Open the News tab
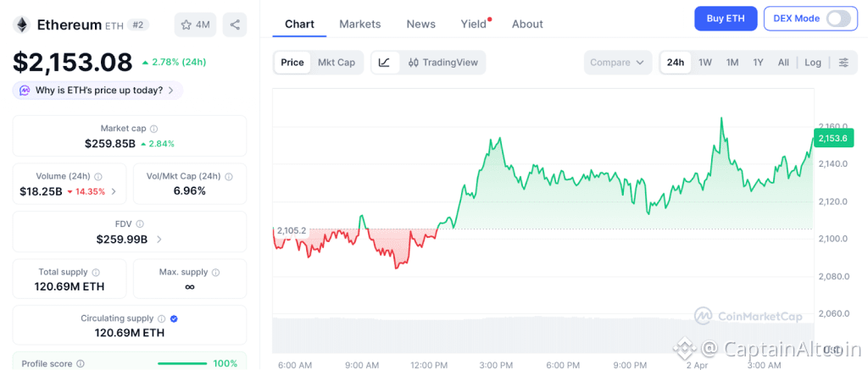Viewport: 868px width, 370px height. [421, 24]
